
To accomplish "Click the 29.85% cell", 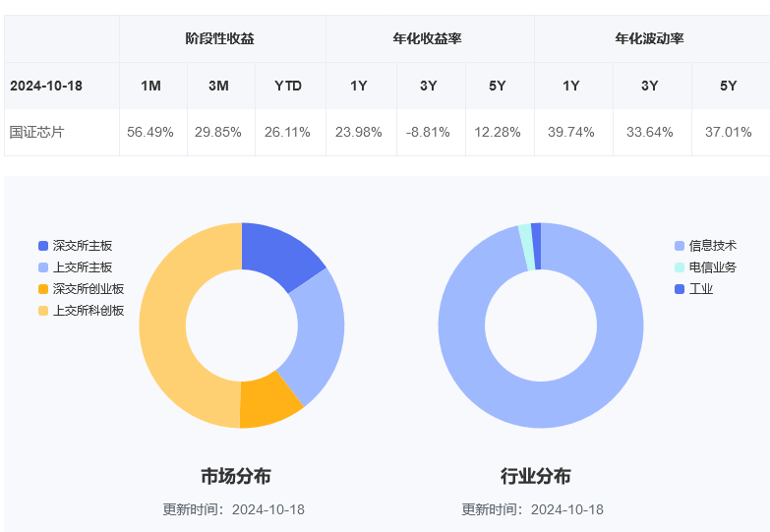I will point(218,132).
